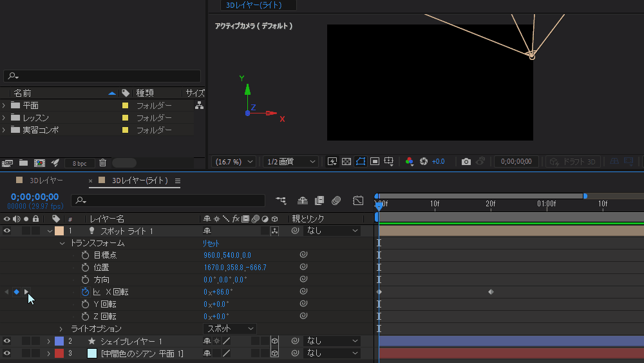Expand the 中間色のシアン 平面 1 layer
The width and height of the screenshot is (644, 363).
click(48, 353)
